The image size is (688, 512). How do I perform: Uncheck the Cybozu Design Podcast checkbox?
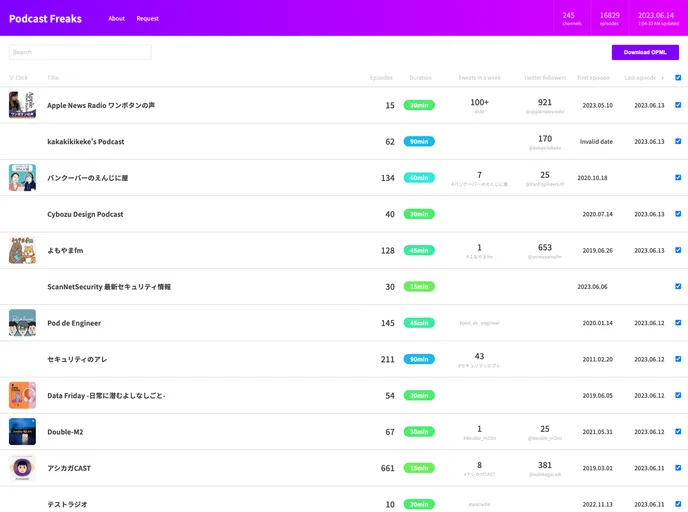678,214
